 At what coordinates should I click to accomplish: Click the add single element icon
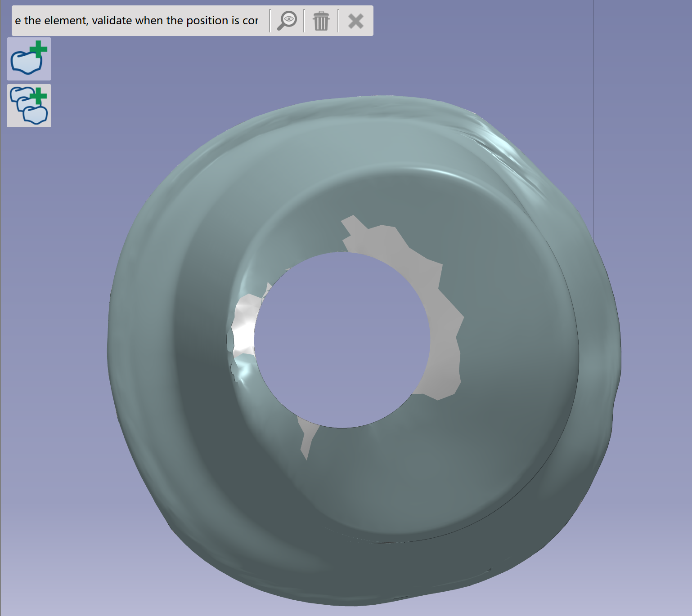(x=29, y=59)
